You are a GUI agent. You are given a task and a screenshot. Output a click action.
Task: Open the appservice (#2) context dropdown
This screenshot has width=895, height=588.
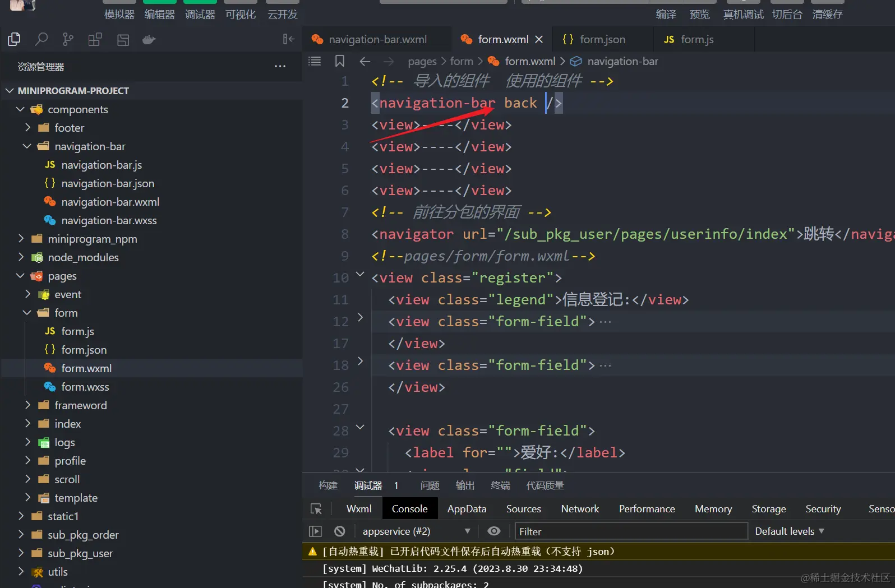click(416, 531)
